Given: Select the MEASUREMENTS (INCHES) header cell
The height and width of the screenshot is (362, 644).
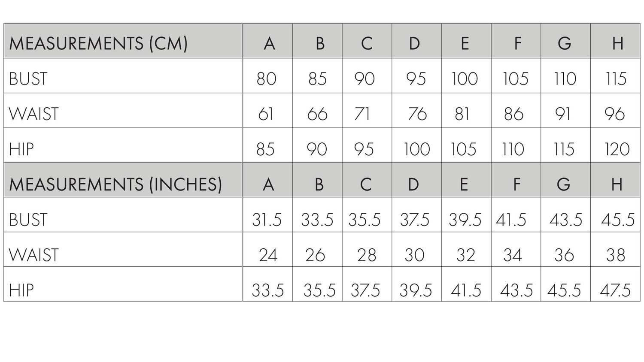Looking at the screenshot, I should coord(123,180).
